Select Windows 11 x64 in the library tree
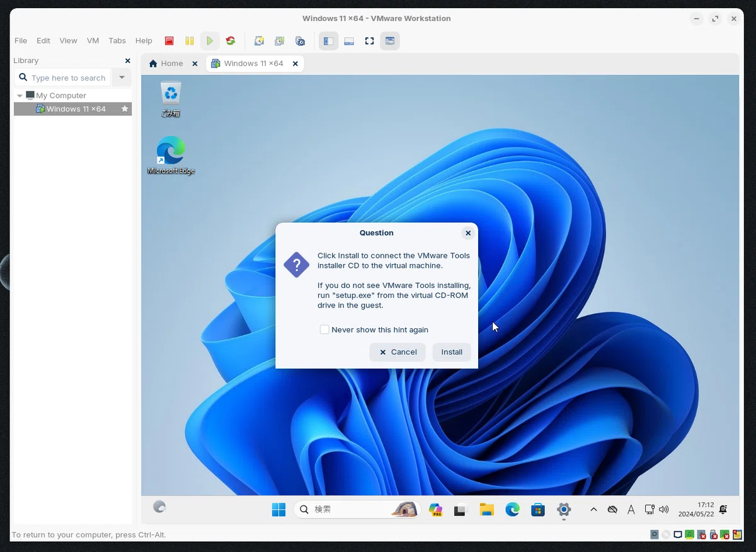The image size is (756, 552). point(72,109)
